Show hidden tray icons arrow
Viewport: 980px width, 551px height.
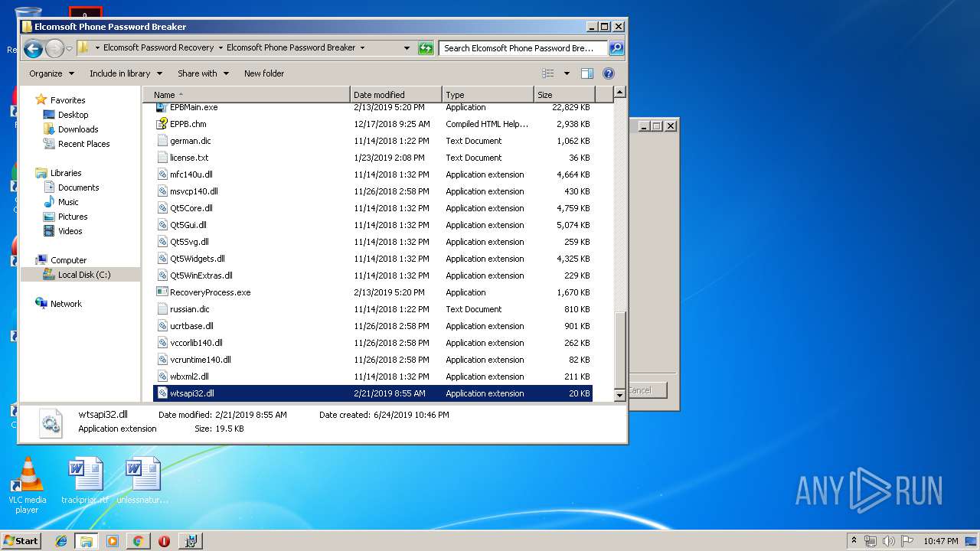click(854, 541)
